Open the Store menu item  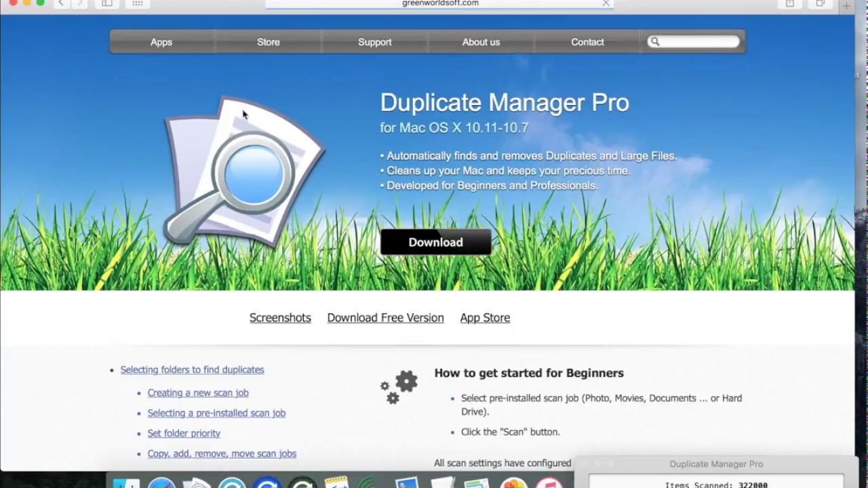(269, 42)
